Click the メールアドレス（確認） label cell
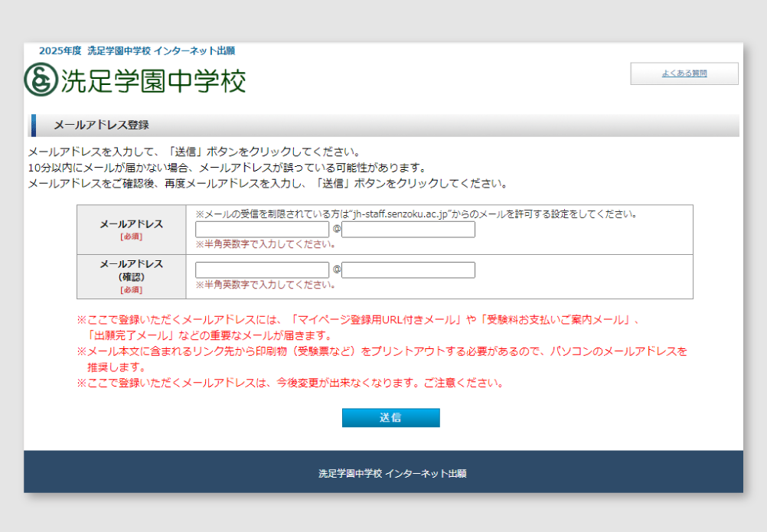The width and height of the screenshot is (767, 532). tap(132, 277)
